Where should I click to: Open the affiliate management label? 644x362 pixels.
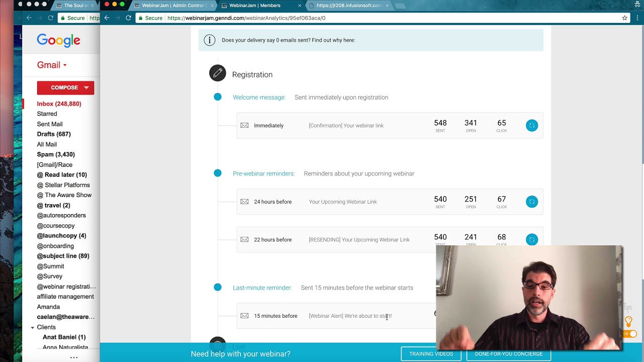pyautogui.click(x=65, y=297)
